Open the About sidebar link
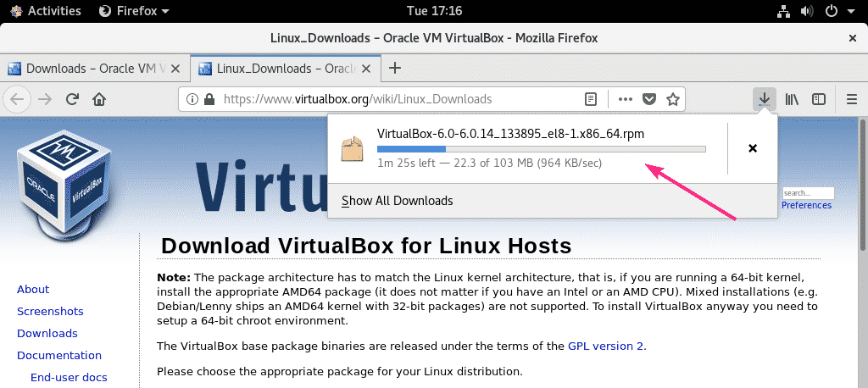This screenshot has width=868, height=388. click(33, 290)
